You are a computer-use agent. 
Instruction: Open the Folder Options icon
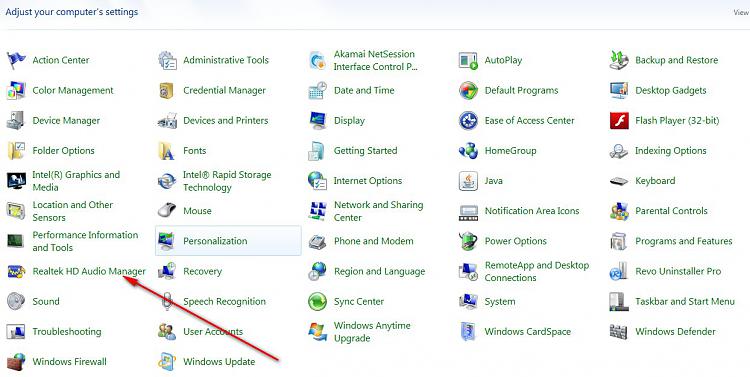[x=16, y=151]
